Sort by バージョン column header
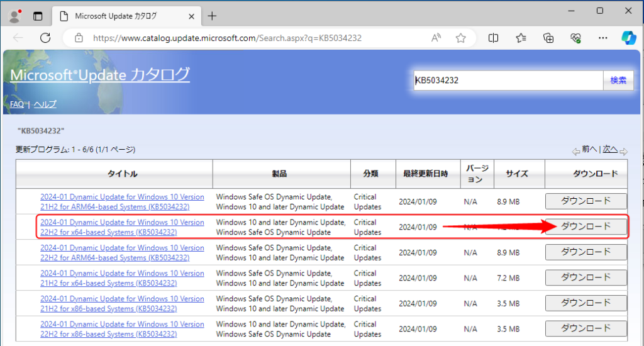Viewport: 644px width, 346px height. pyautogui.click(x=477, y=174)
